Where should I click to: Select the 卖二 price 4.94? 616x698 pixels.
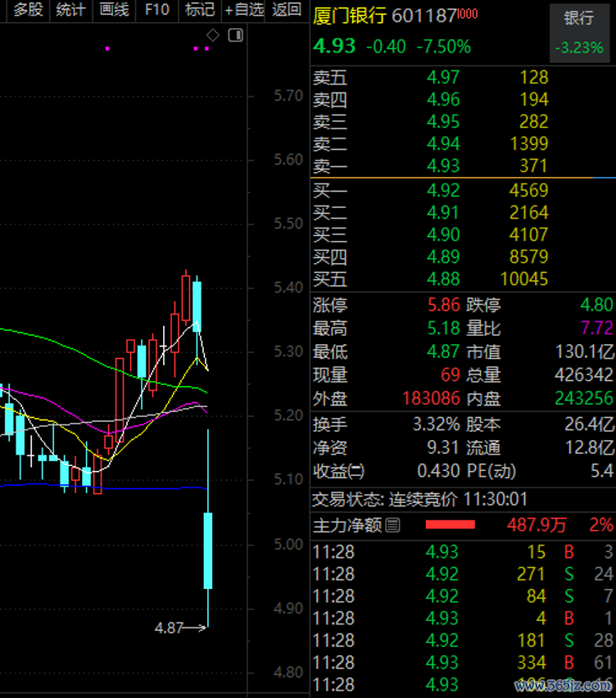[x=443, y=144]
